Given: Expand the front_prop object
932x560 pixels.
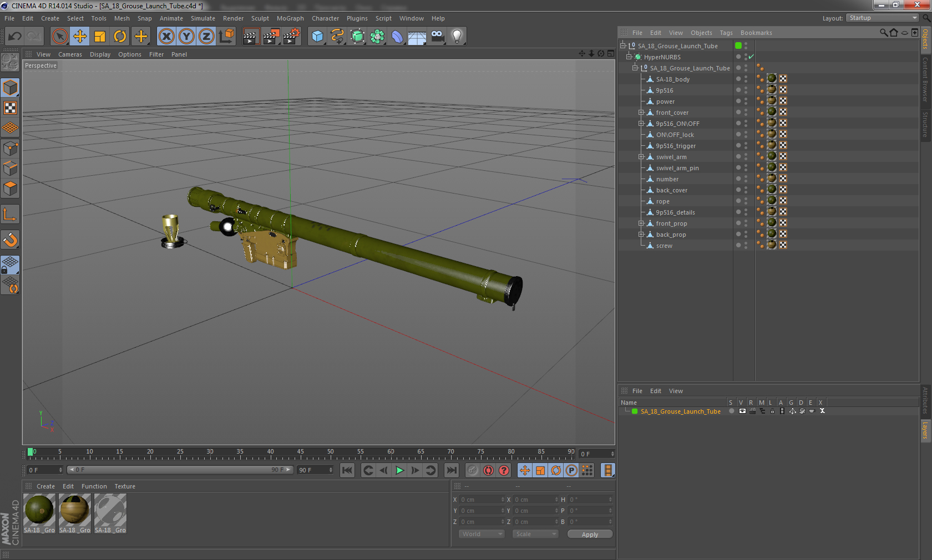Looking at the screenshot, I should [x=641, y=223].
